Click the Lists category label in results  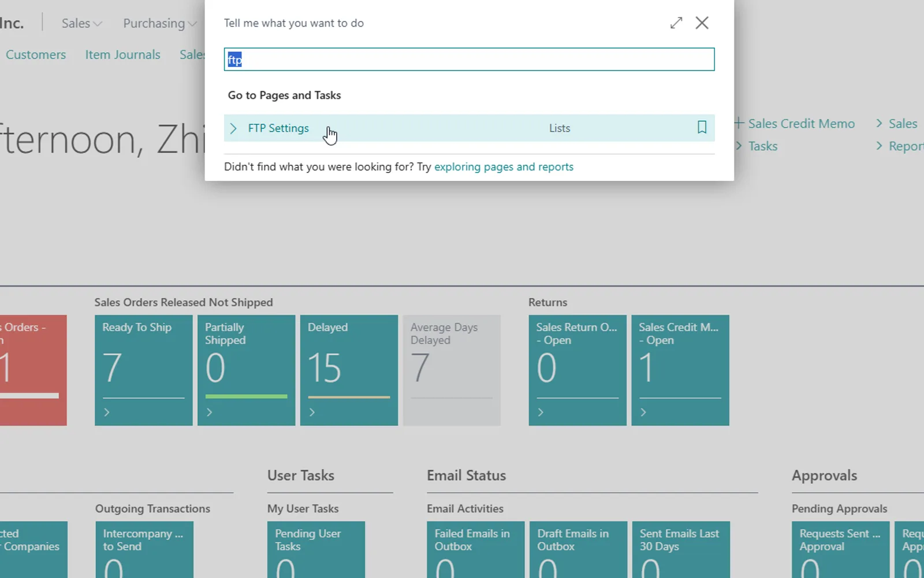pos(560,128)
